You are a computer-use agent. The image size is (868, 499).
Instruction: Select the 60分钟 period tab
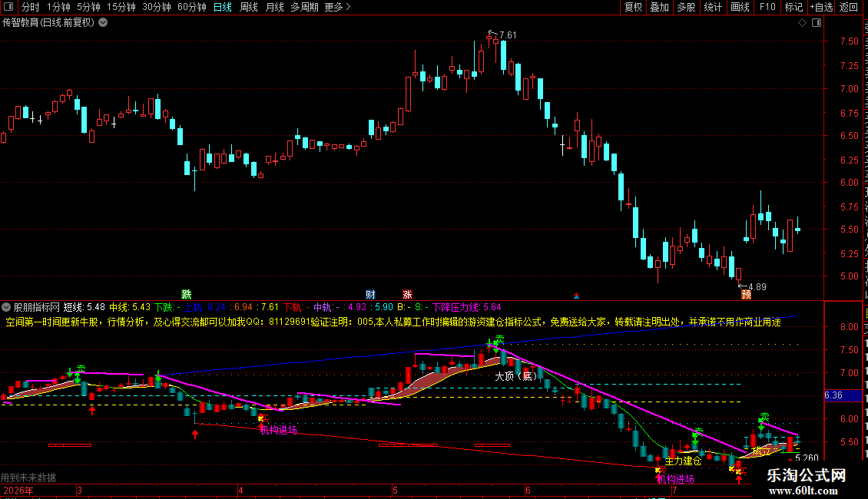coord(192,7)
